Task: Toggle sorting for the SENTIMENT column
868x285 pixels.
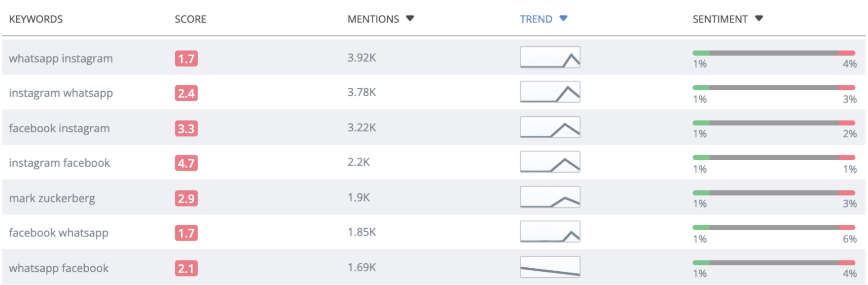Action: [719, 19]
